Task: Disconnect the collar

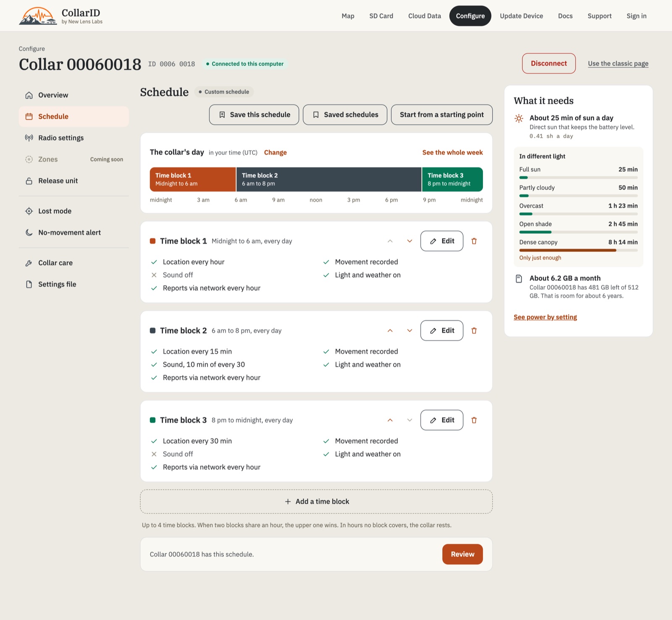Action: [549, 63]
